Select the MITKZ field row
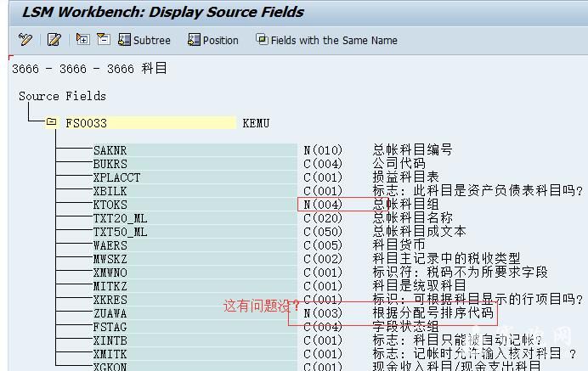The height and width of the screenshot is (371, 588). [195, 286]
